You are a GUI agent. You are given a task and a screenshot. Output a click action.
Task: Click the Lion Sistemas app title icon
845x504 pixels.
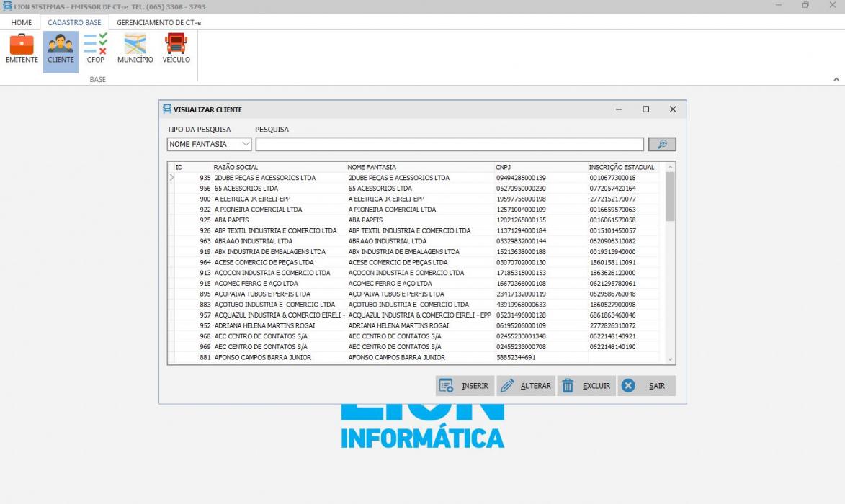(7, 6)
